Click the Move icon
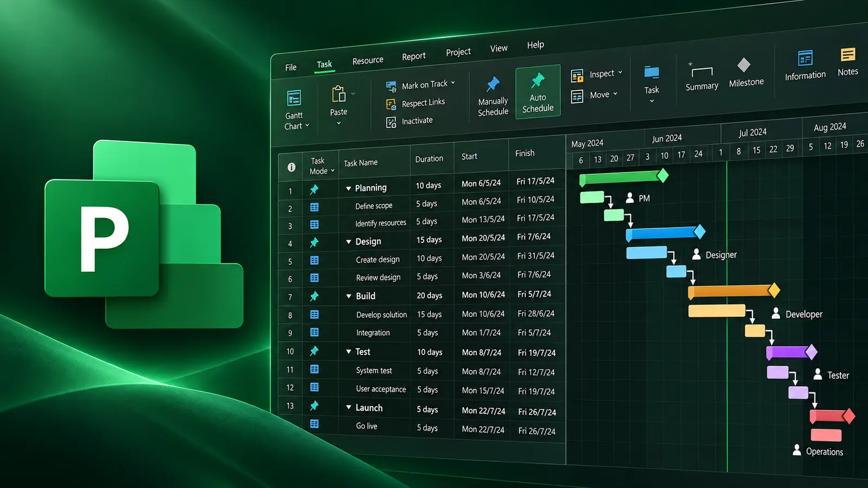This screenshot has height=488, width=868. [577, 97]
